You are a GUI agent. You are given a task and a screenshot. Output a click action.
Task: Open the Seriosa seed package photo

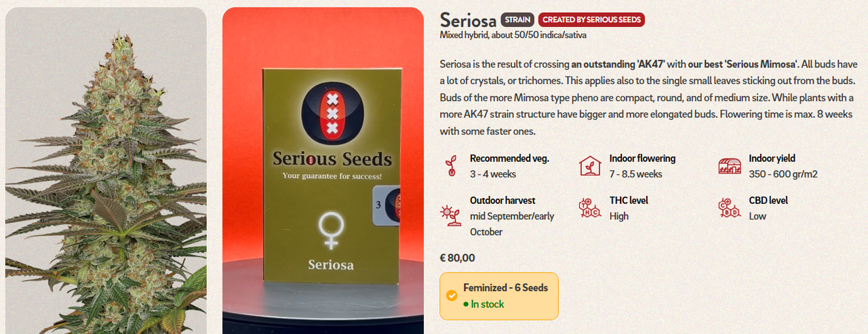click(x=323, y=169)
